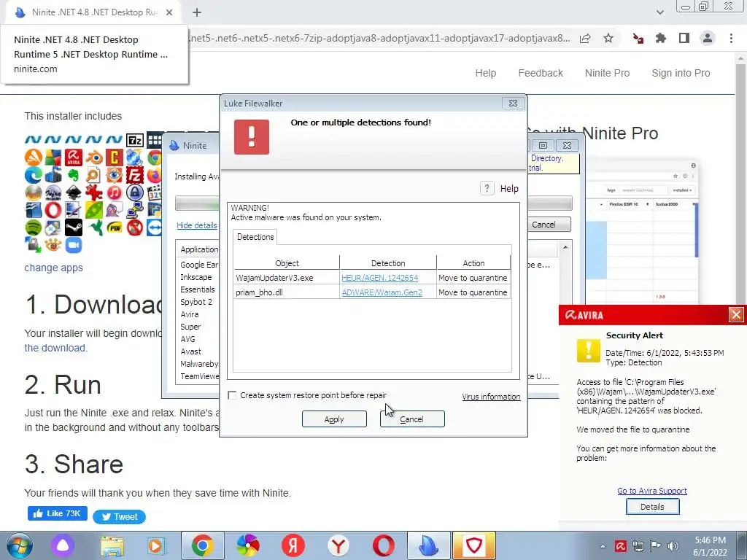Click the Chrome address bar URL
747x560 pixels.
[x=379, y=38]
